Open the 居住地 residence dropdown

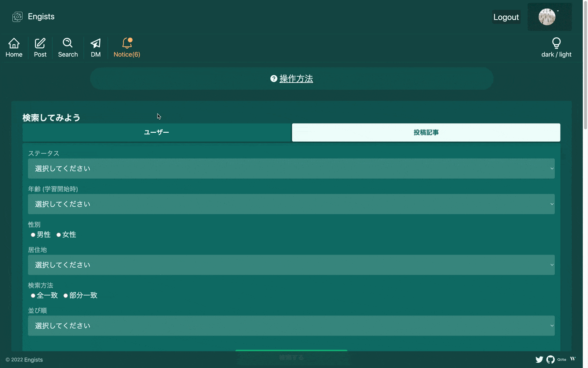pos(291,265)
